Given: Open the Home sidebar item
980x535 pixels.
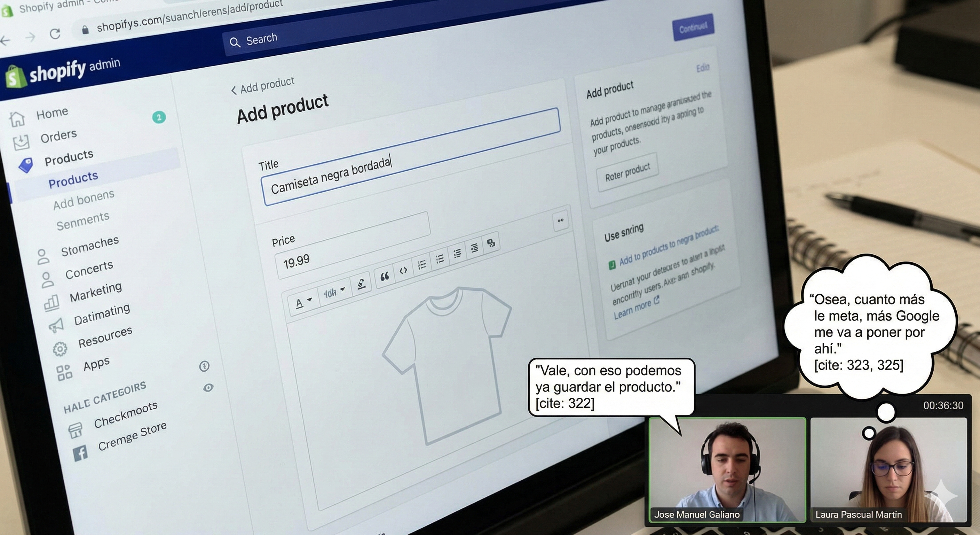Looking at the screenshot, I should coord(52,113).
